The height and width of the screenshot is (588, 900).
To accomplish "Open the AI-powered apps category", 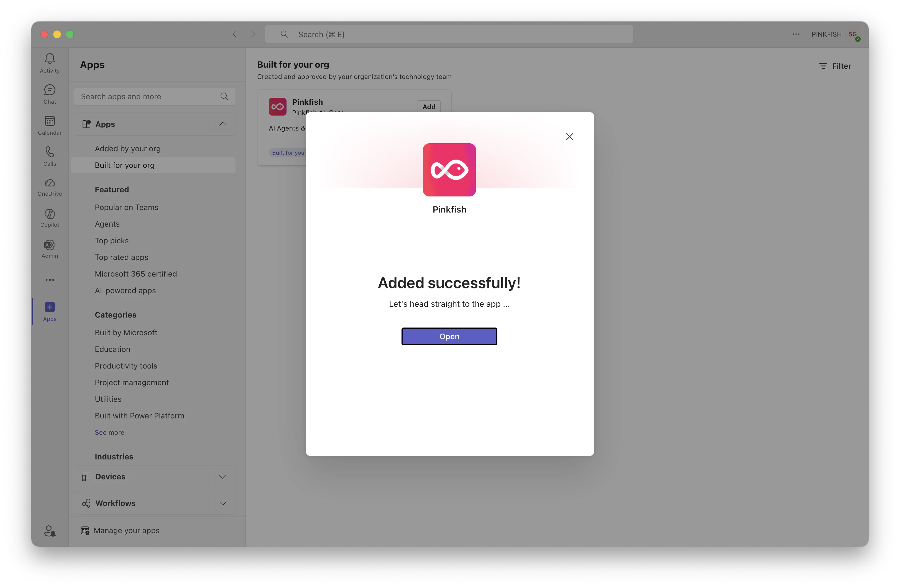I will pyautogui.click(x=125, y=290).
